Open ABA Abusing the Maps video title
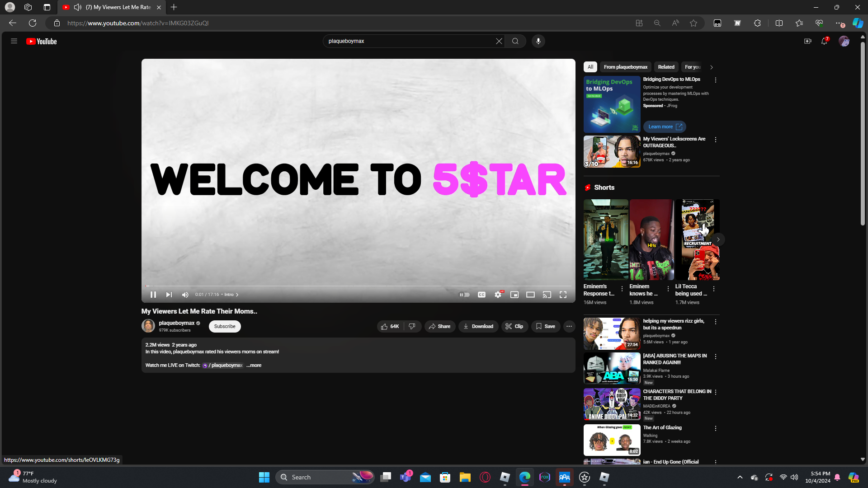Viewport: 868px width, 488px height. click(x=675, y=359)
